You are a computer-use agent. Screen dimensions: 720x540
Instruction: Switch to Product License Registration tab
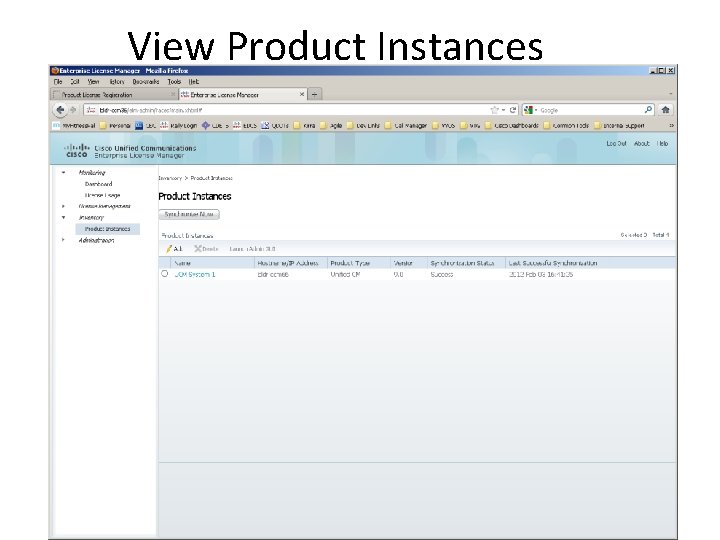(x=113, y=95)
